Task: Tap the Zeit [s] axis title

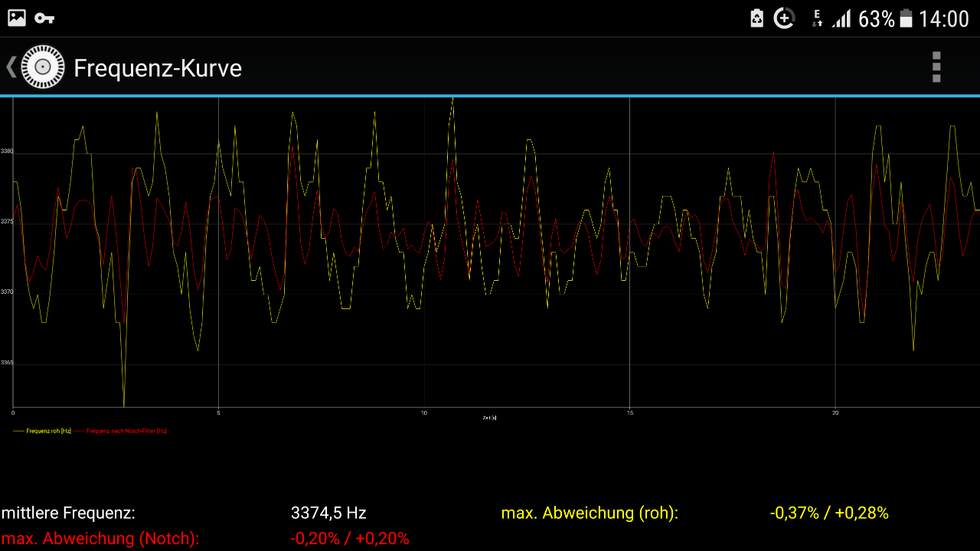Action: pos(490,418)
